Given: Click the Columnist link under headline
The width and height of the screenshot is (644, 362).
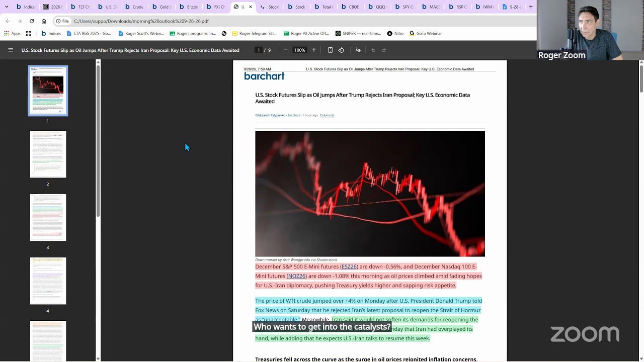Looking at the screenshot, I should click(x=327, y=115).
